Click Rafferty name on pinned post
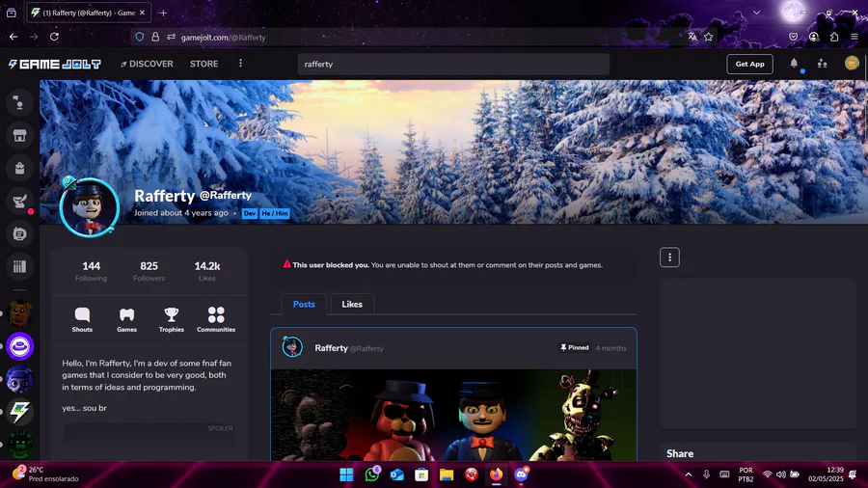 (x=331, y=348)
